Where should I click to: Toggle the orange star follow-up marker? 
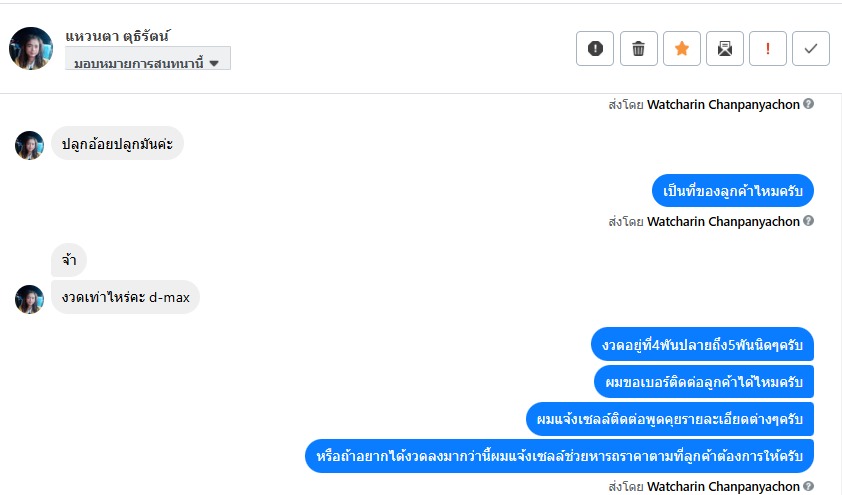coord(681,48)
